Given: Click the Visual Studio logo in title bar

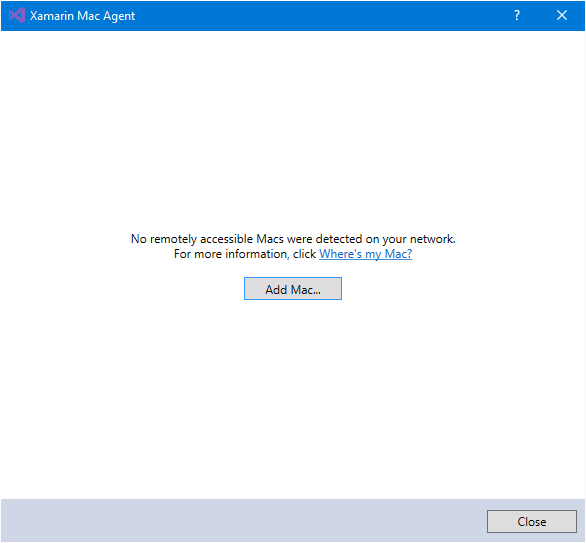Looking at the screenshot, I should (17, 15).
